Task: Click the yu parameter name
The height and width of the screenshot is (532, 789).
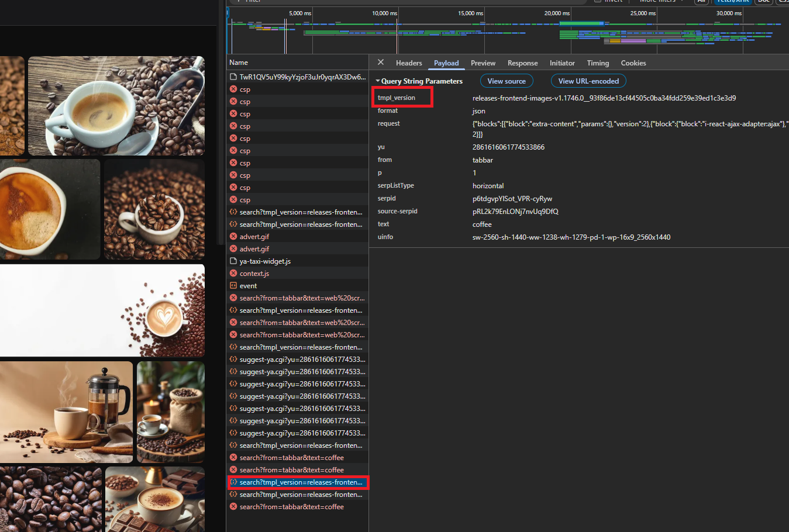Action: 381,147
